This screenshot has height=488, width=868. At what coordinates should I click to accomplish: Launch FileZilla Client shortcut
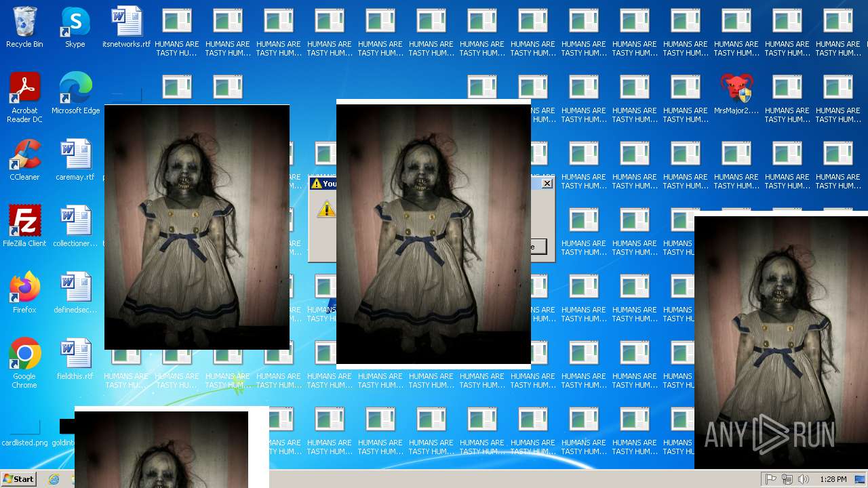point(24,227)
